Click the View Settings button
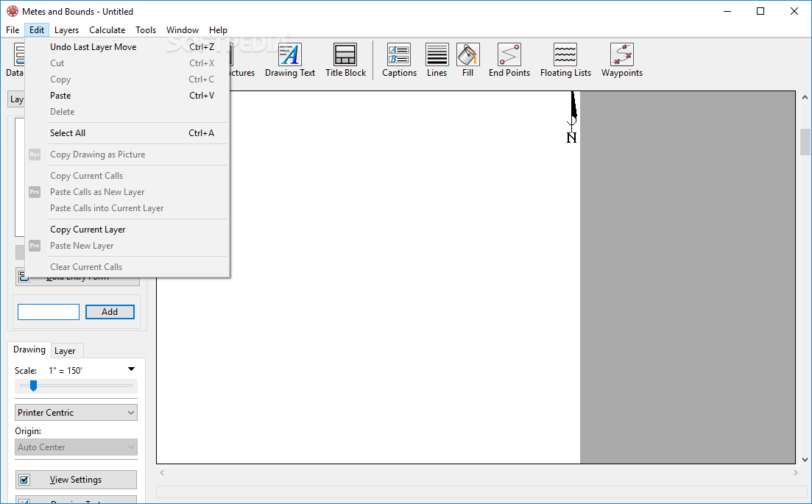812x504 pixels. tap(76, 480)
